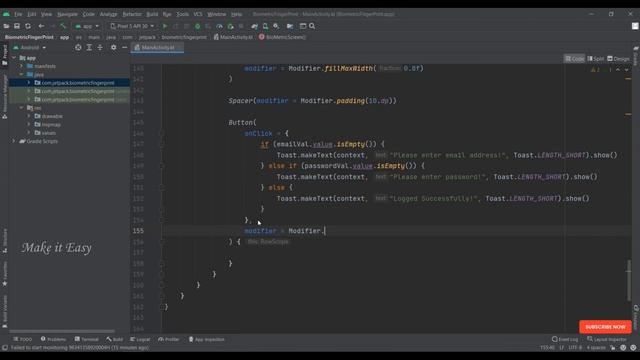Run the app with green play icon
Image resolution: width=640 pixels, height=360 pixels.
[x=165, y=26]
